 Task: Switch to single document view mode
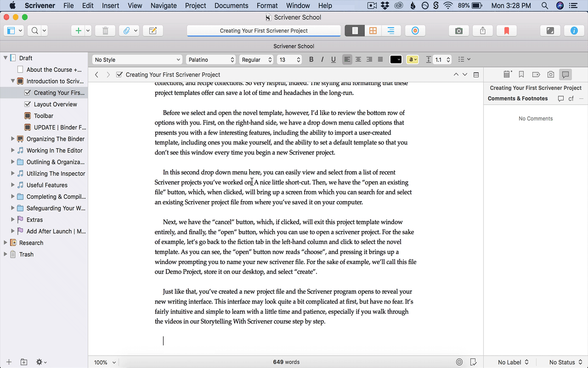point(355,31)
